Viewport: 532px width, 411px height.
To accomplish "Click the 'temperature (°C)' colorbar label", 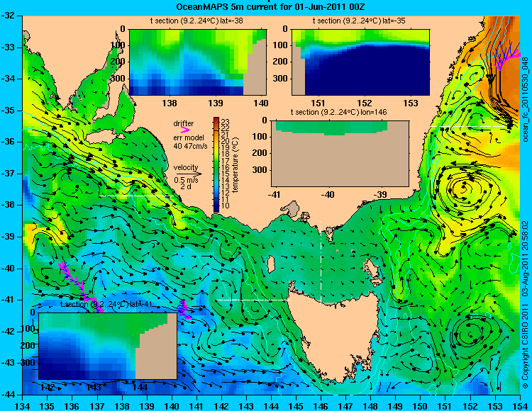I will coord(235,164).
